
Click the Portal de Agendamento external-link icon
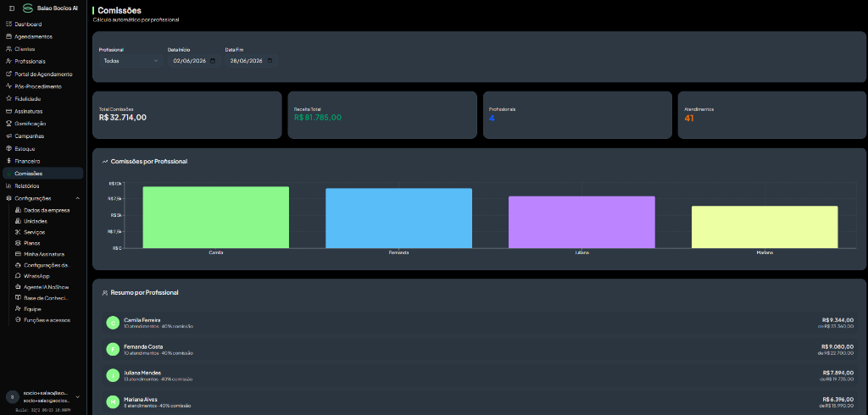(x=8, y=75)
